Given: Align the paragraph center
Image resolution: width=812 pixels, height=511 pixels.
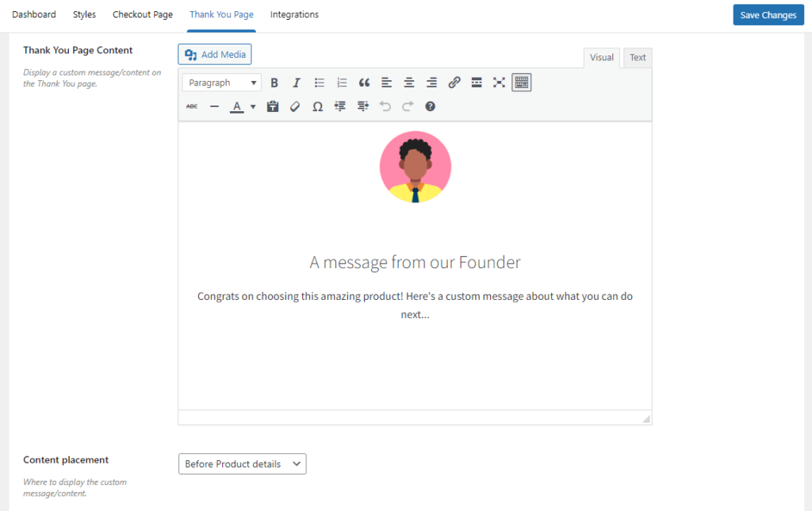Looking at the screenshot, I should (x=408, y=82).
